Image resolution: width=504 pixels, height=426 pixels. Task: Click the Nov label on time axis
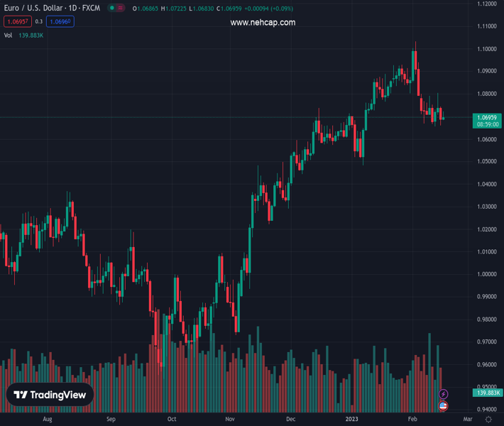pos(229,420)
